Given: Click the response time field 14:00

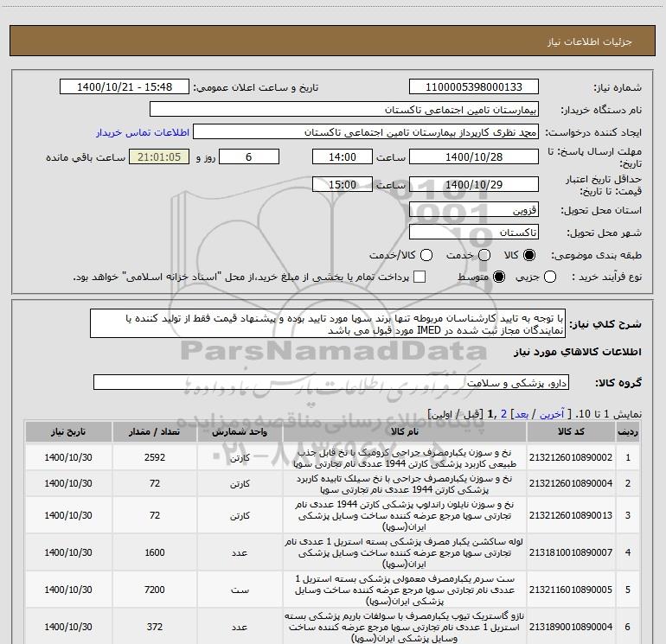Looking at the screenshot, I should click(343, 156).
